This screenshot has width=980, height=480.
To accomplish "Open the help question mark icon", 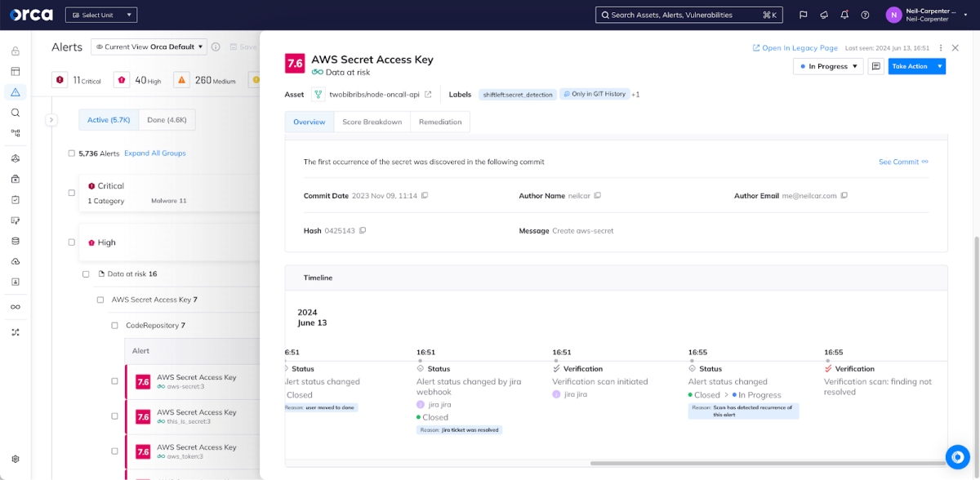I will (x=865, y=15).
